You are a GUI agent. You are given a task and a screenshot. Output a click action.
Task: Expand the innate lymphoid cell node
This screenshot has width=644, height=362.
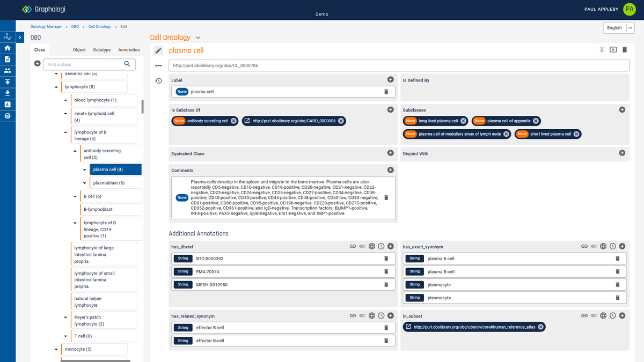(x=65, y=114)
